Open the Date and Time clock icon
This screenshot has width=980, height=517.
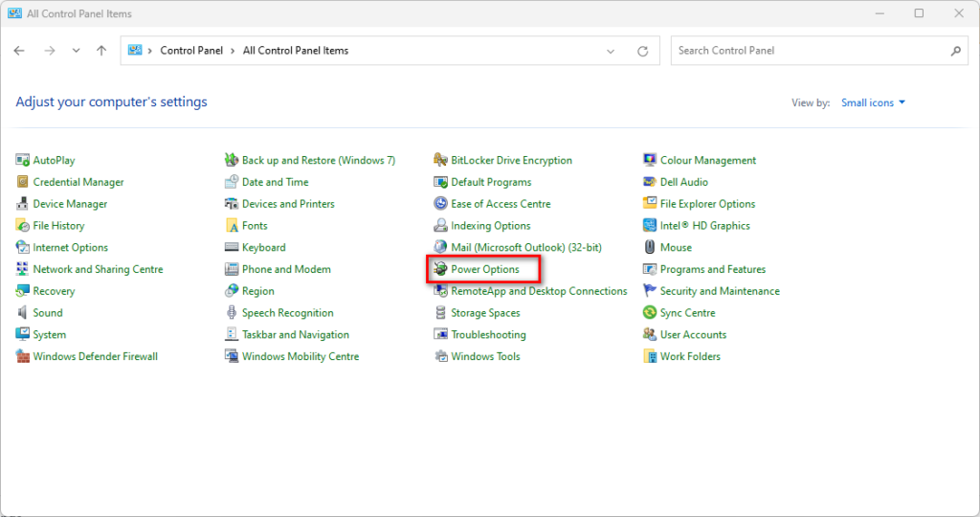232,182
